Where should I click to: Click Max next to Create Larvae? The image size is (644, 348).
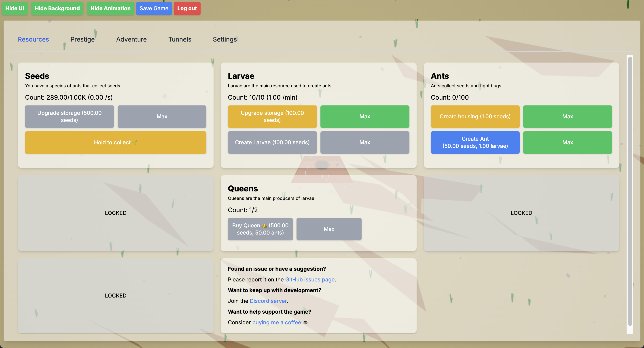tap(365, 143)
